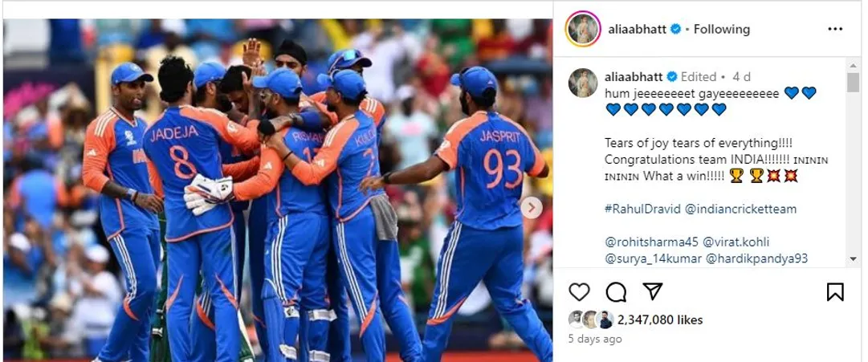Viewport: 868px width, 362px height.
Task: Open the three-dots more options menu
Action: [x=835, y=30]
